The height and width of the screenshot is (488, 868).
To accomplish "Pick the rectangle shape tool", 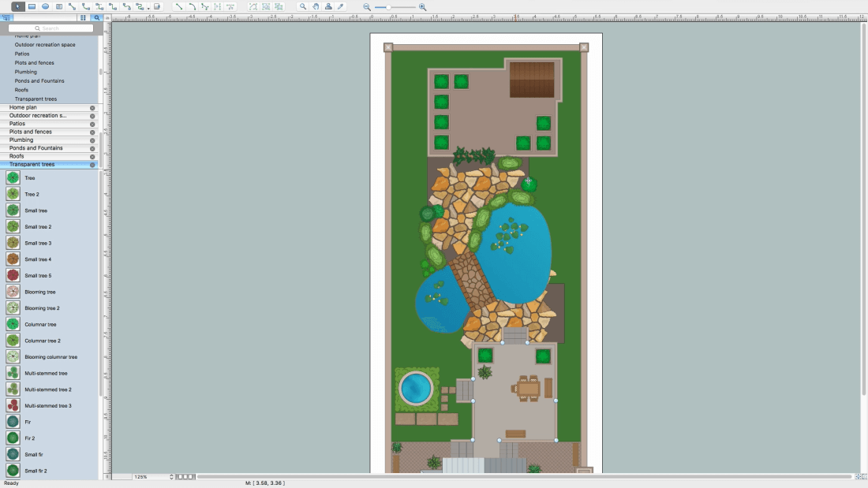I will (x=32, y=6).
